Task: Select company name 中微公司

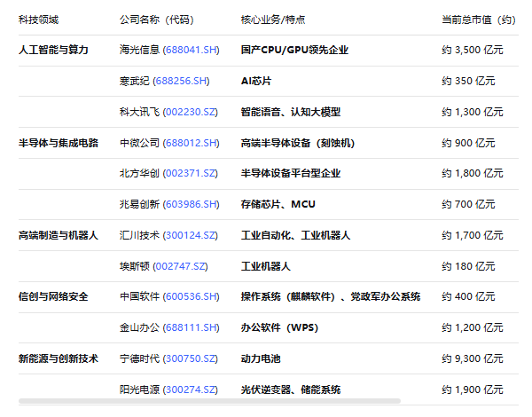Action: point(139,143)
